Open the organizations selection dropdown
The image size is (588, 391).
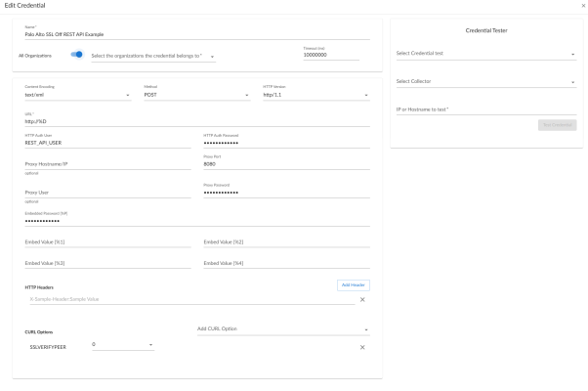(151, 56)
